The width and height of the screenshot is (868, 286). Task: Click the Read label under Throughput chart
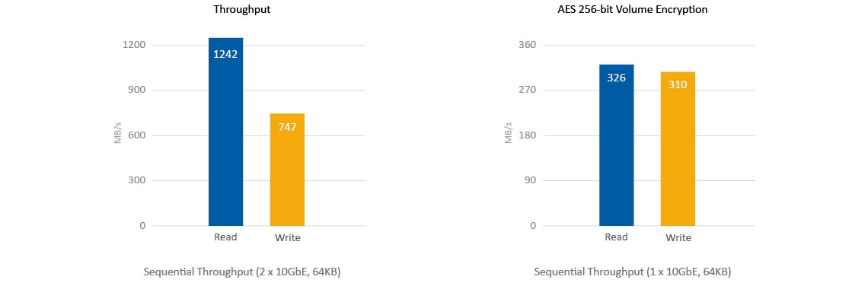tap(225, 237)
